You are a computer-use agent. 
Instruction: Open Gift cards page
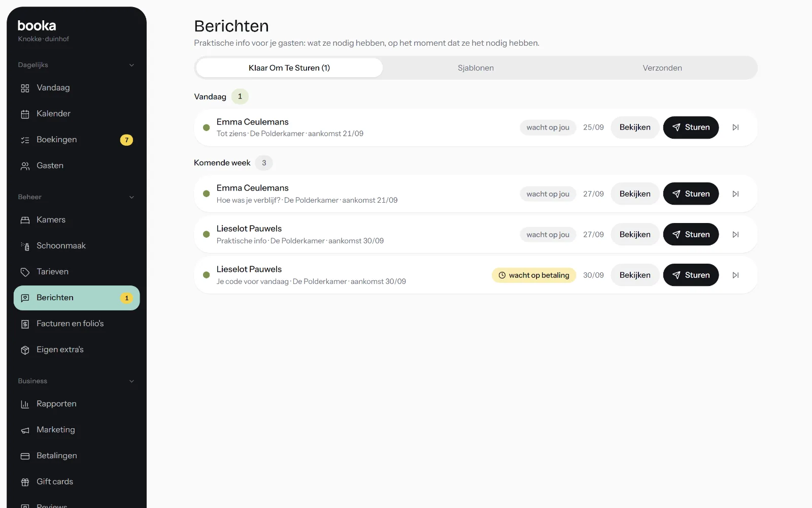pos(77,482)
